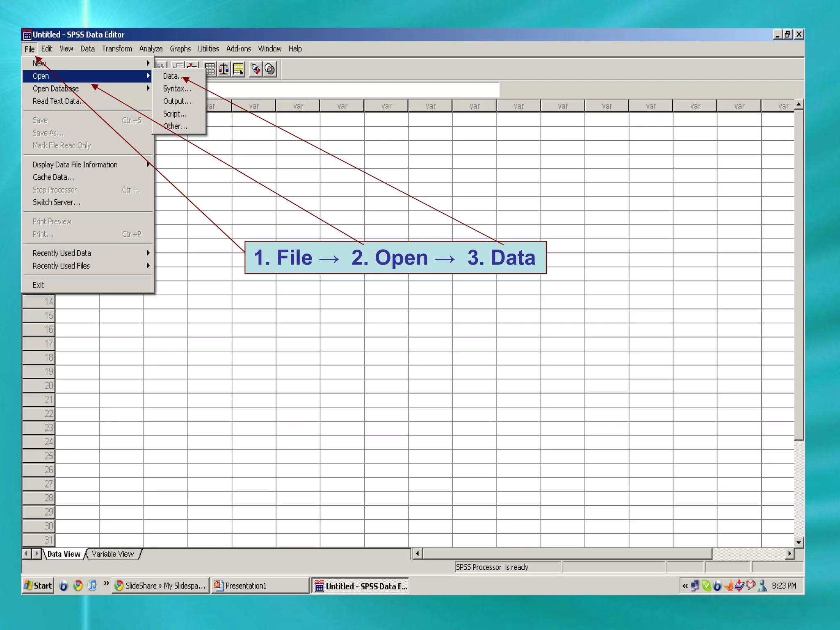The height and width of the screenshot is (630, 840).
Task: Open the View menu
Action: [66, 49]
